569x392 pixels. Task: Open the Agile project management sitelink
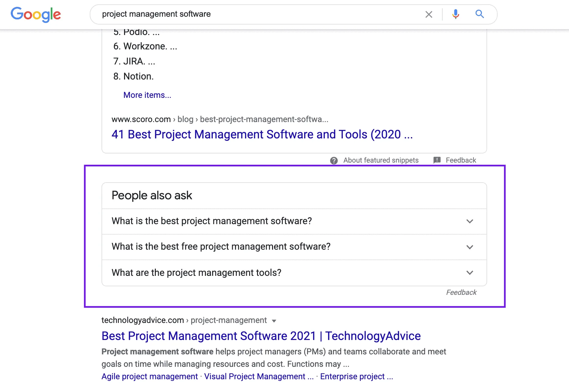[150, 377]
